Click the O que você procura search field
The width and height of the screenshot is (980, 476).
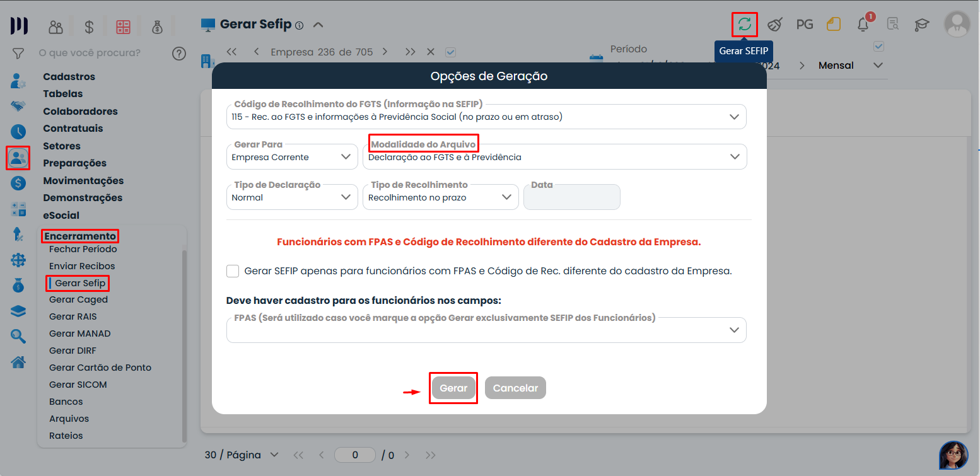tap(90, 53)
